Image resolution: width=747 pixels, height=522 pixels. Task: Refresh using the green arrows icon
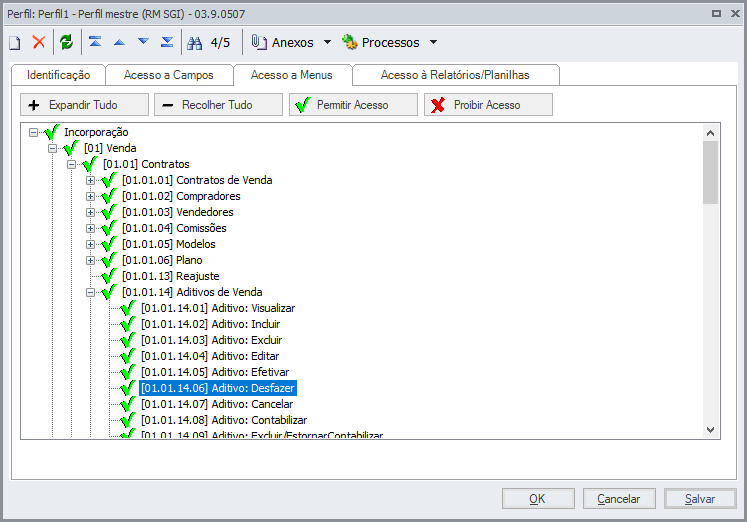click(66, 42)
